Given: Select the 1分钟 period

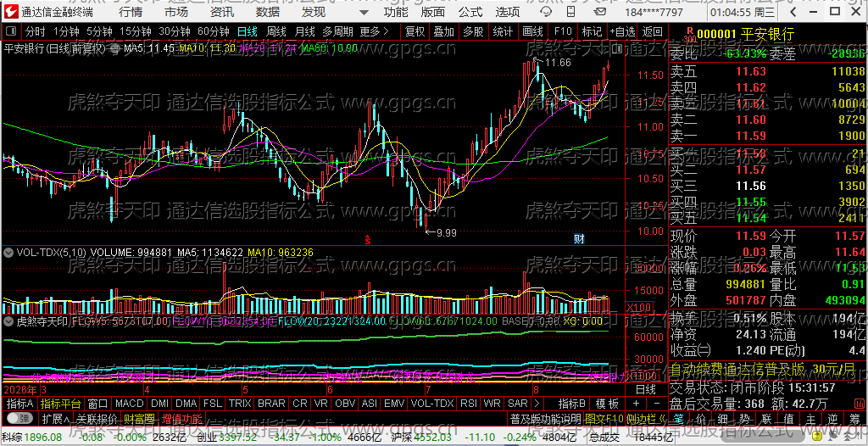Looking at the screenshot, I should click(x=64, y=31).
